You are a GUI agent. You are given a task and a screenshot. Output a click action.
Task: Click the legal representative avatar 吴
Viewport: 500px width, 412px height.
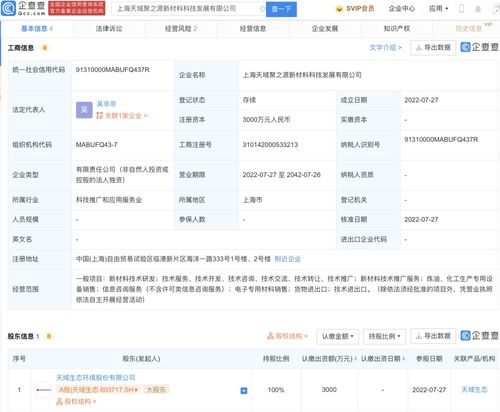[84, 110]
